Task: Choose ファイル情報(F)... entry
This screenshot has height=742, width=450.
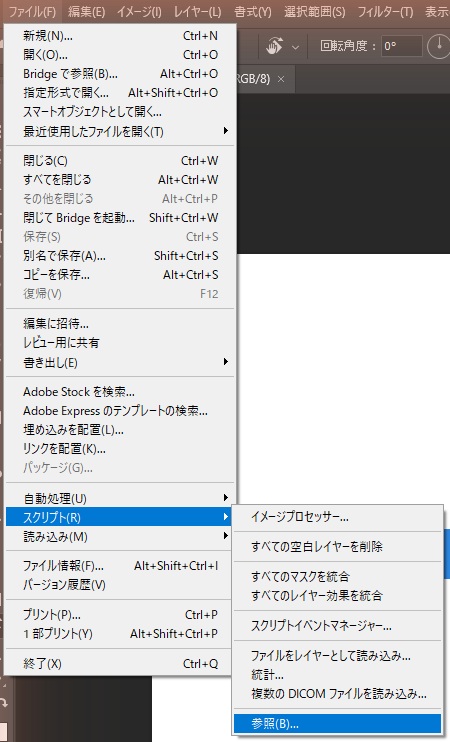Action: click(118, 566)
